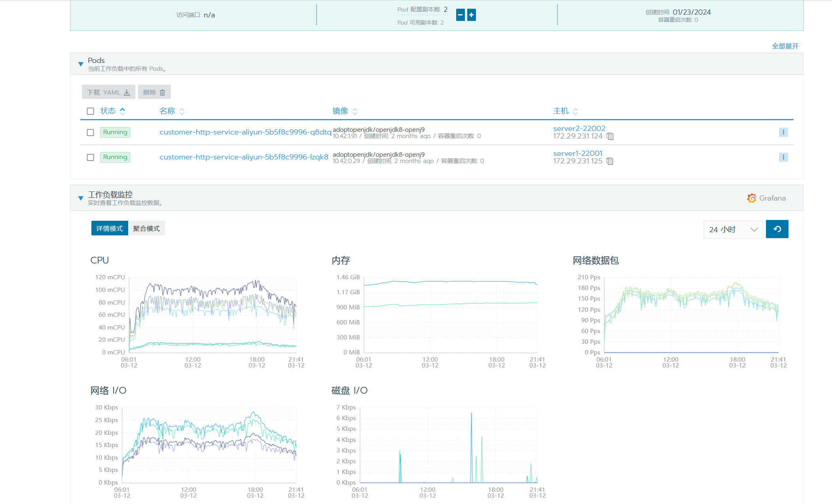Open actions menu for lzqk8 pod
This screenshot has height=504, width=832.
pos(783,157)
